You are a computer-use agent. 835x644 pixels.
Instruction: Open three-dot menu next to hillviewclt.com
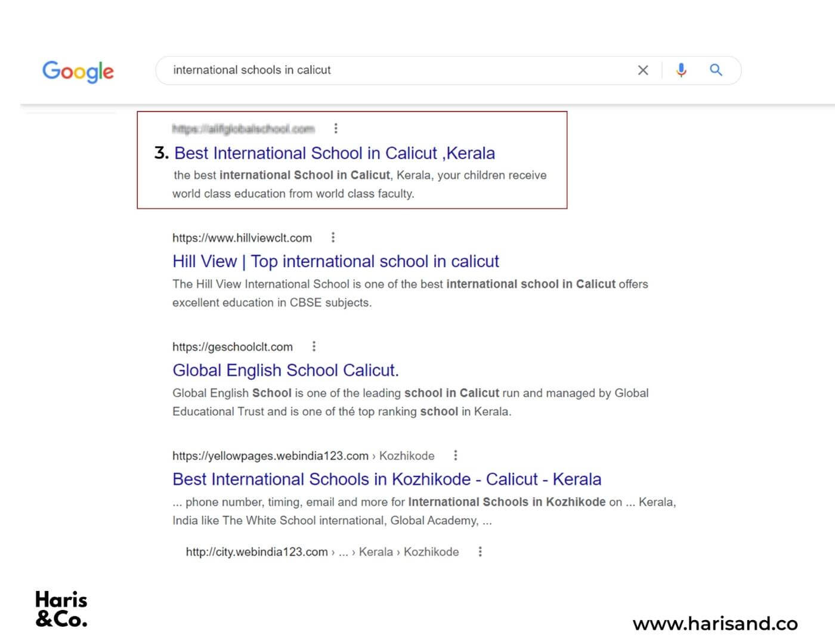[333, 237]
